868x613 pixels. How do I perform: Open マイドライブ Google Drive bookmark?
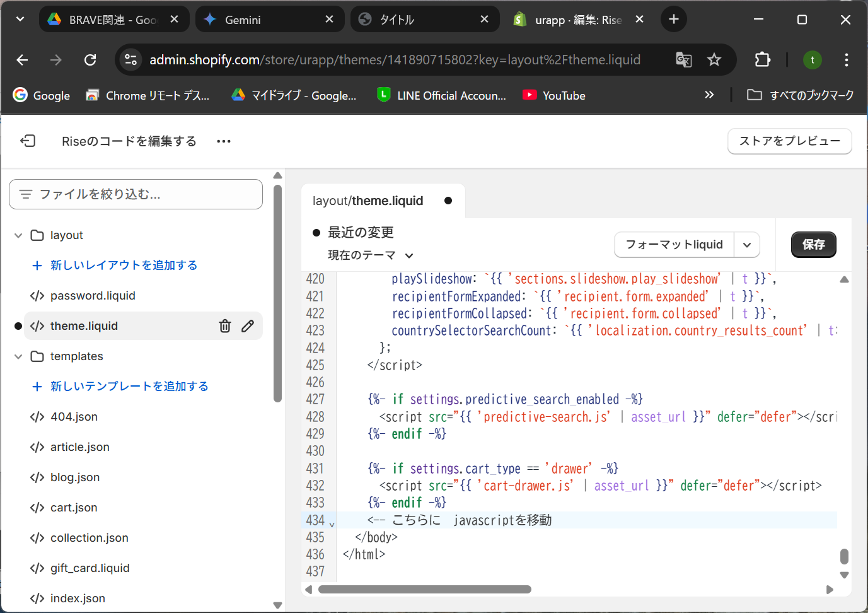[294, 95]
